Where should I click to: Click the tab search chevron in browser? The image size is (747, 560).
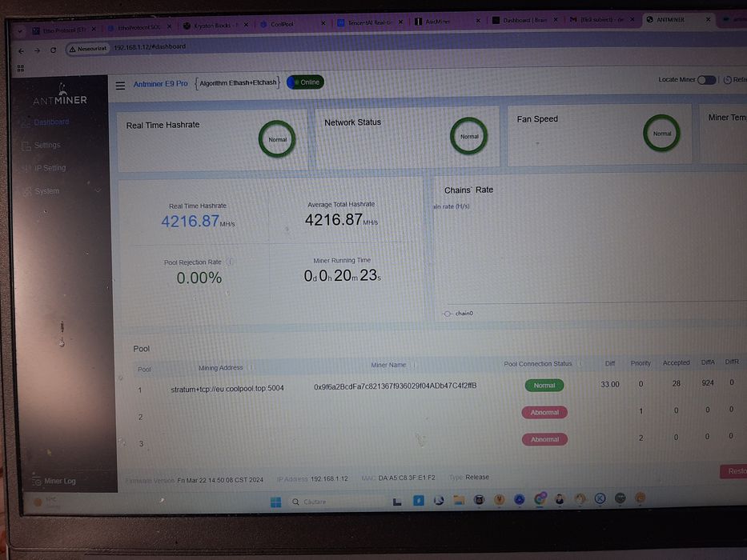[20, 31]
